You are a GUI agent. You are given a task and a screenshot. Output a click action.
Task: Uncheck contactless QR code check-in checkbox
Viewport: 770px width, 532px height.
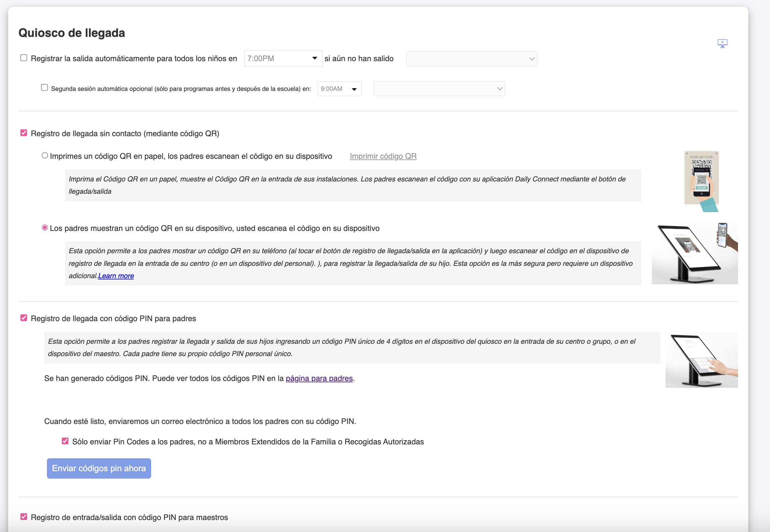tap(24, 133)
